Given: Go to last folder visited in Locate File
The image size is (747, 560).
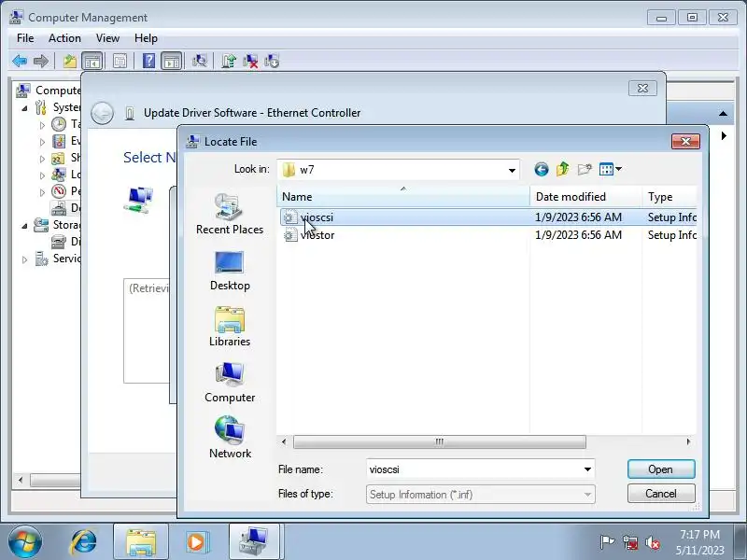Looking at the screenshot, I should click(542, 169).
